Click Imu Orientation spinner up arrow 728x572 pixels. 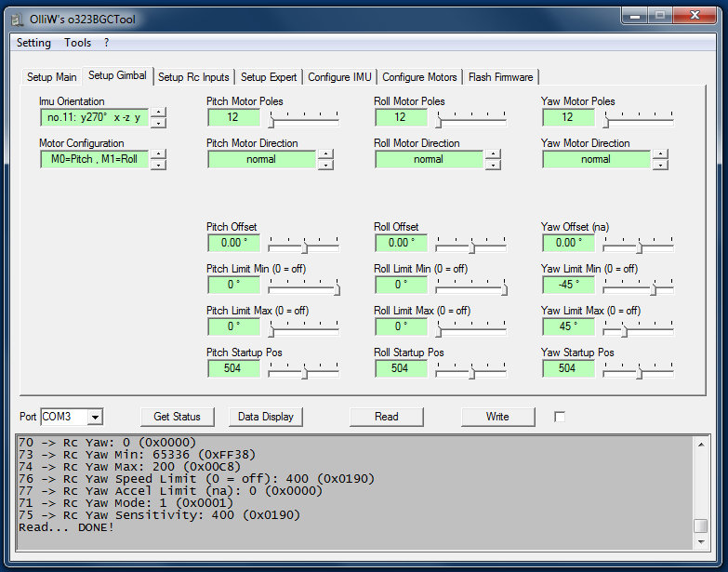tap(159, 113)
